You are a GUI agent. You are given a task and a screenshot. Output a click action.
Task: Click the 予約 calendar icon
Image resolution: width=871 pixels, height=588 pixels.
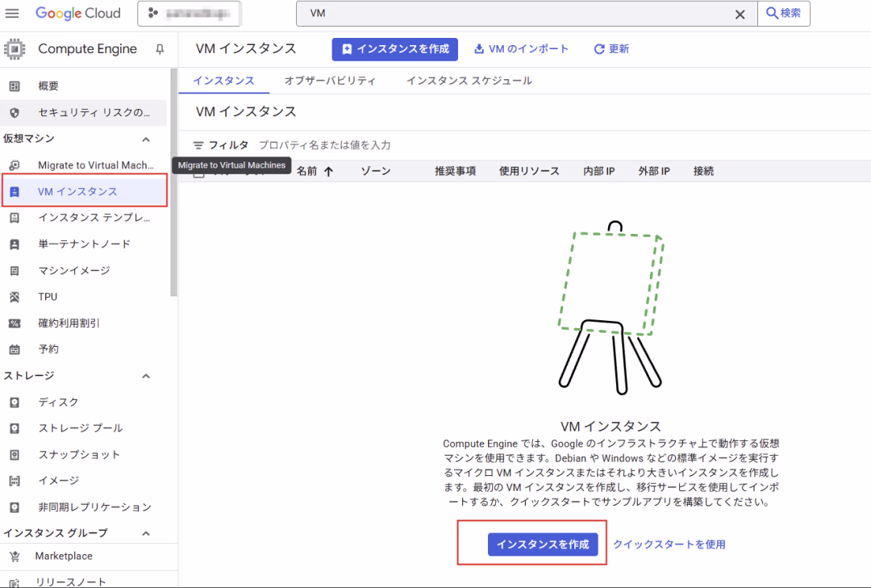point(15,349)
